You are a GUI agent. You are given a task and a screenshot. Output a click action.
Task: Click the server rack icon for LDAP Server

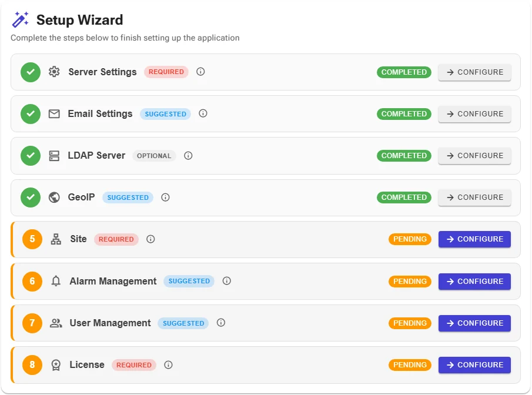click(x=54, y=156)
